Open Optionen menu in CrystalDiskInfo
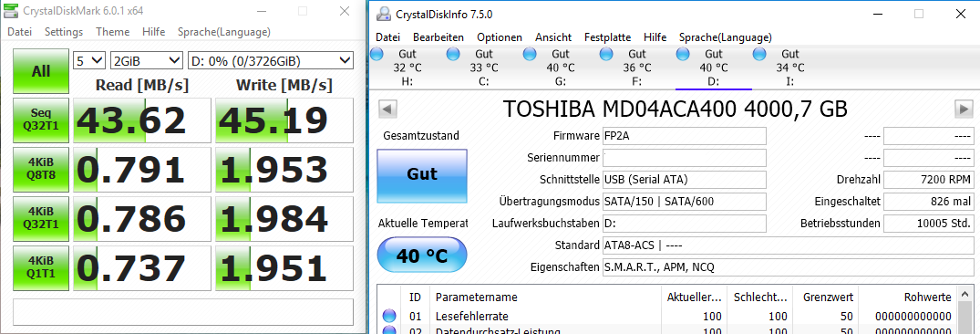980x334 pixels. tap(500, 37)
